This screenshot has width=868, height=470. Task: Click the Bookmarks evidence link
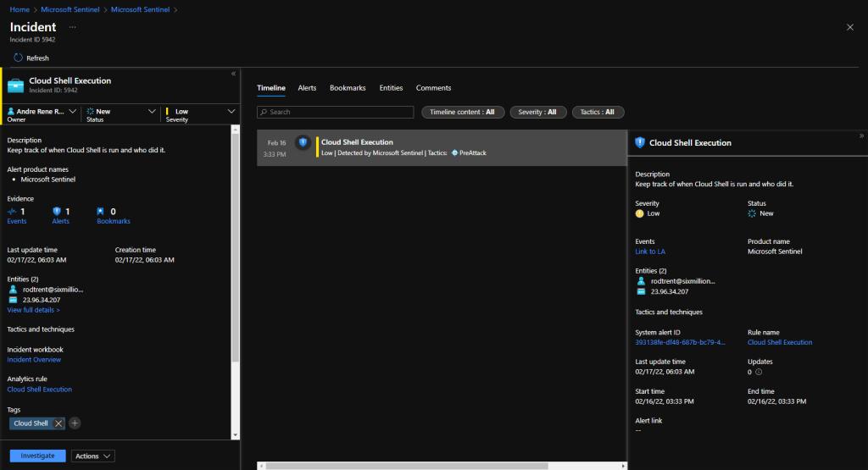(114, 221)
